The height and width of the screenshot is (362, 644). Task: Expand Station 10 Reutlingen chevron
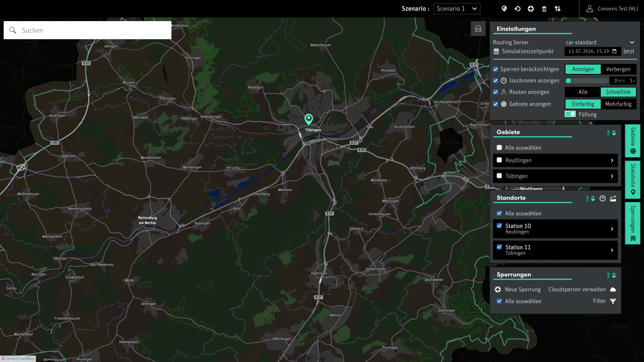[612, 229]
